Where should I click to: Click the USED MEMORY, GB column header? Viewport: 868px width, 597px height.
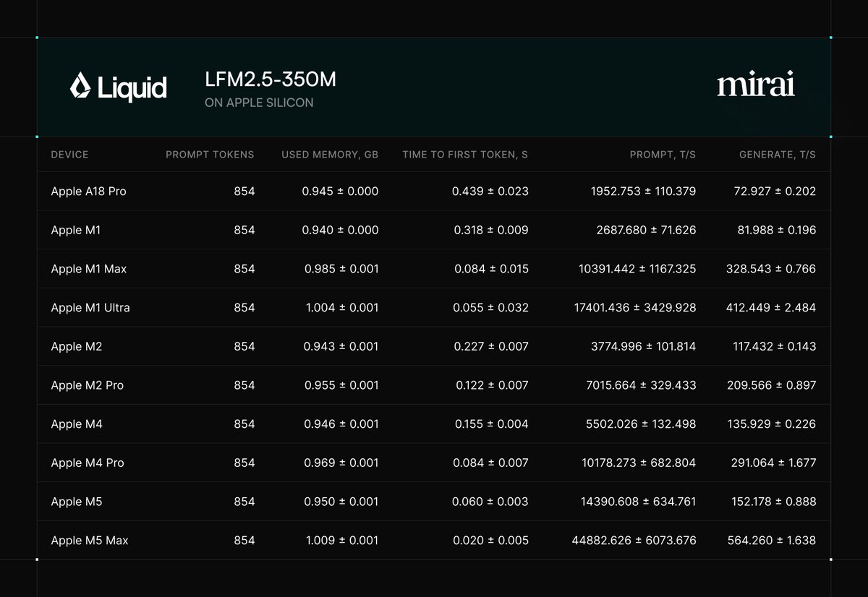330,155
